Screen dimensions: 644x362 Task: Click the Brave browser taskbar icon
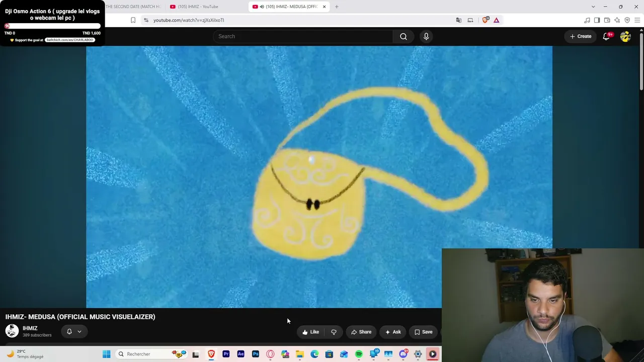click(x=211, y=354)
